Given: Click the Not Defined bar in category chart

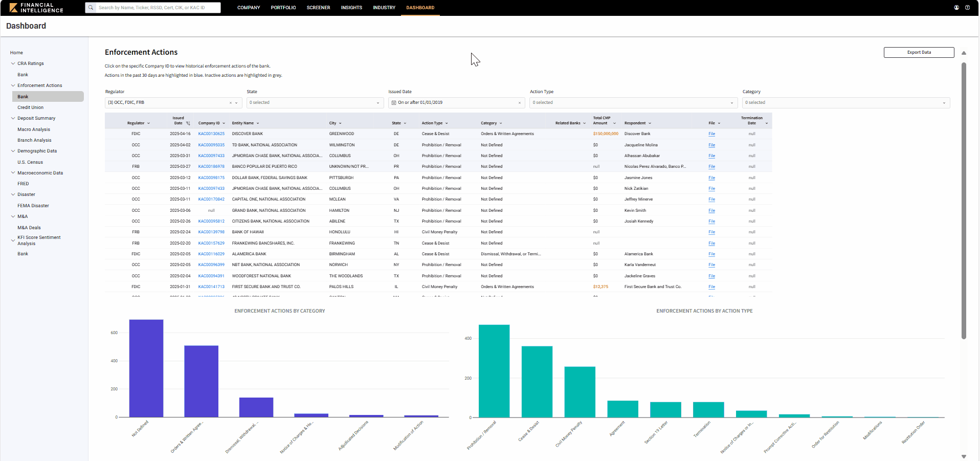Looking at the screenshot, I should 146,368.
